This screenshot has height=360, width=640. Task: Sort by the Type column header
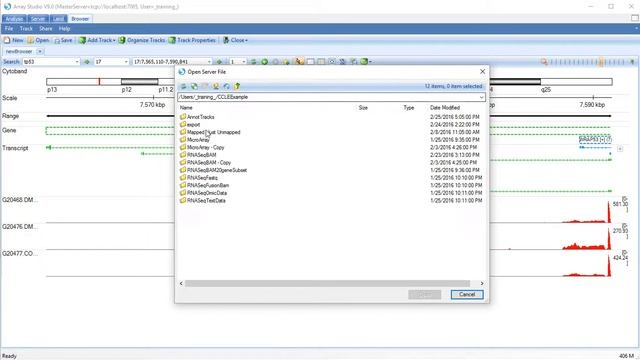tap(409, 108)
